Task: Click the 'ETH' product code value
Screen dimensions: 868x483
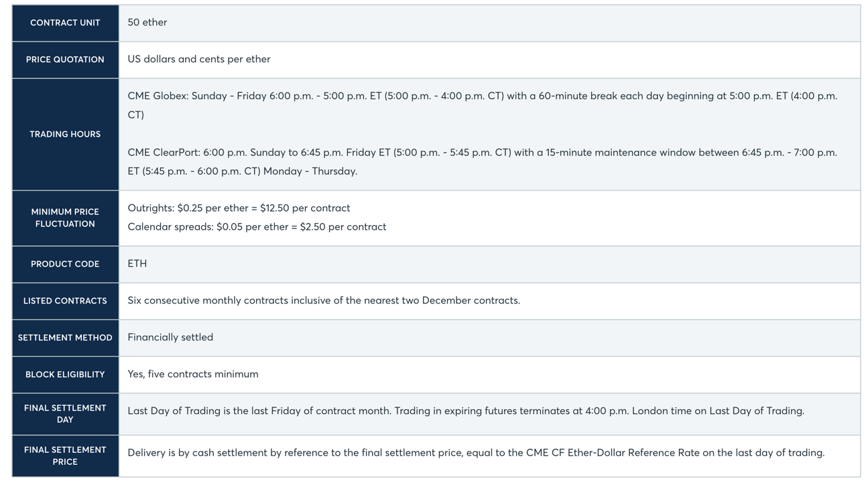Action: coord(137,263)
